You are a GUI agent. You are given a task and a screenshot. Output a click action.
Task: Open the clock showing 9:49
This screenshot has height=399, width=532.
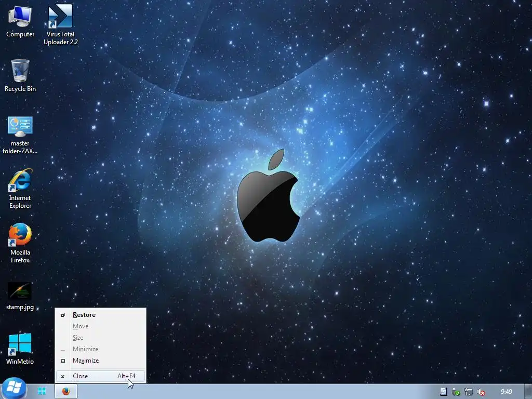(507, 392)
